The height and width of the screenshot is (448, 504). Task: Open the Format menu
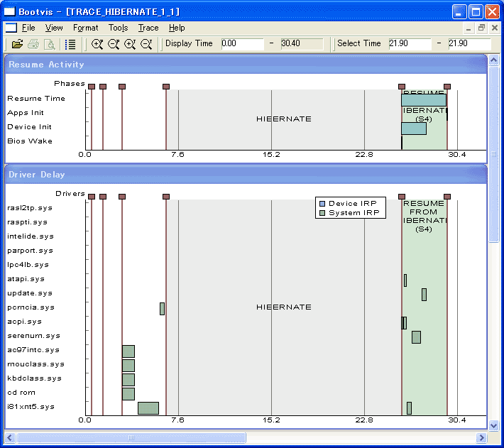(85, 28)
